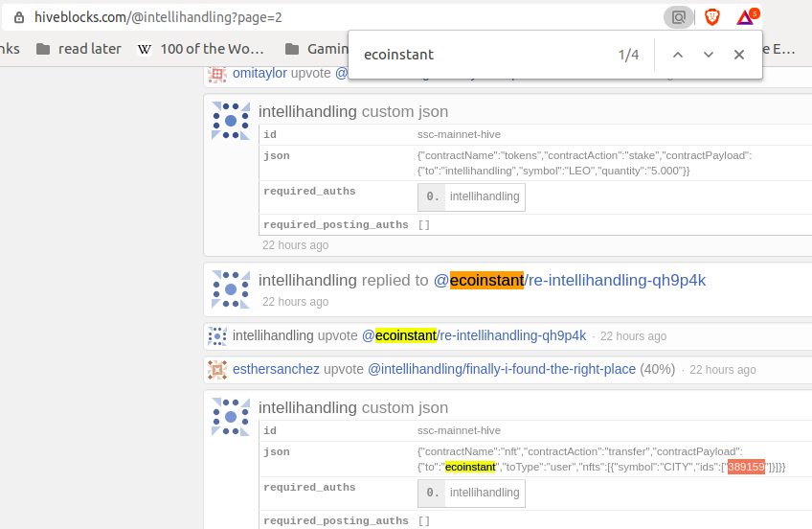Click the LEO stake json payload text
The height and width of the screenshot is (529, 812).
(x=585, y=163)
